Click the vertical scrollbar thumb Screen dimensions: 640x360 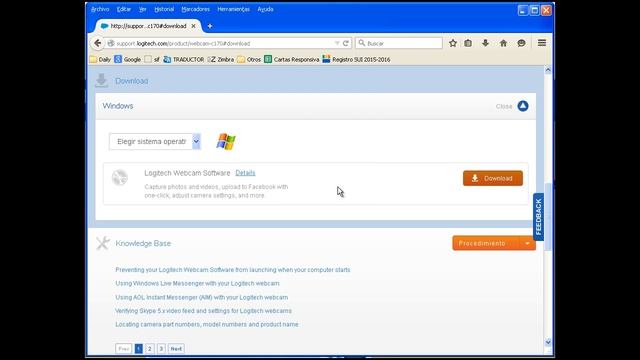click(x=548, y=217)
